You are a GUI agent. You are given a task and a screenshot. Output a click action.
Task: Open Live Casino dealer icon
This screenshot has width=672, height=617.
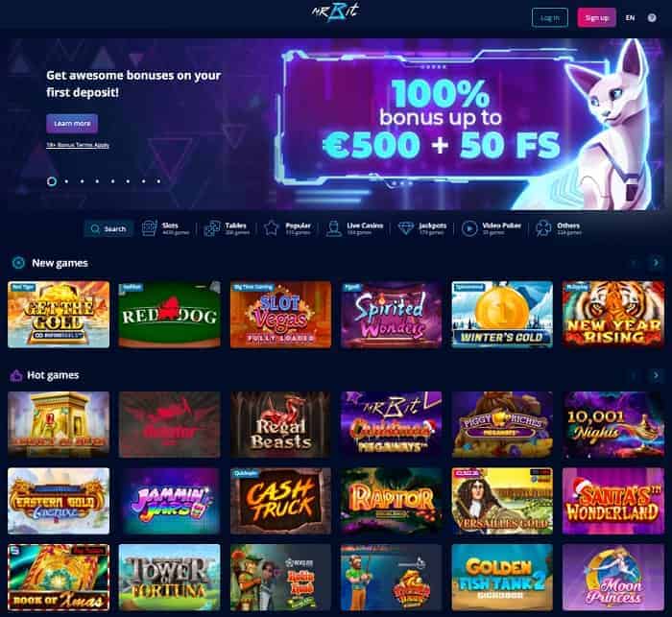[x=333, y=228]
